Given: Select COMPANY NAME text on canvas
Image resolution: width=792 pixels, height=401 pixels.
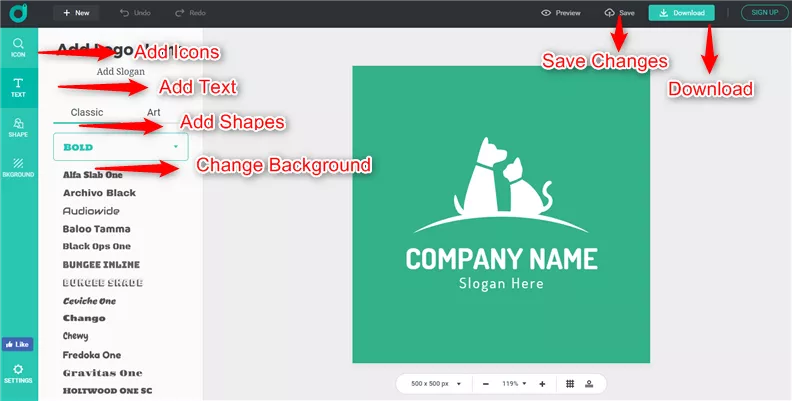Looking at the screenshot, I should click(502, 259).
